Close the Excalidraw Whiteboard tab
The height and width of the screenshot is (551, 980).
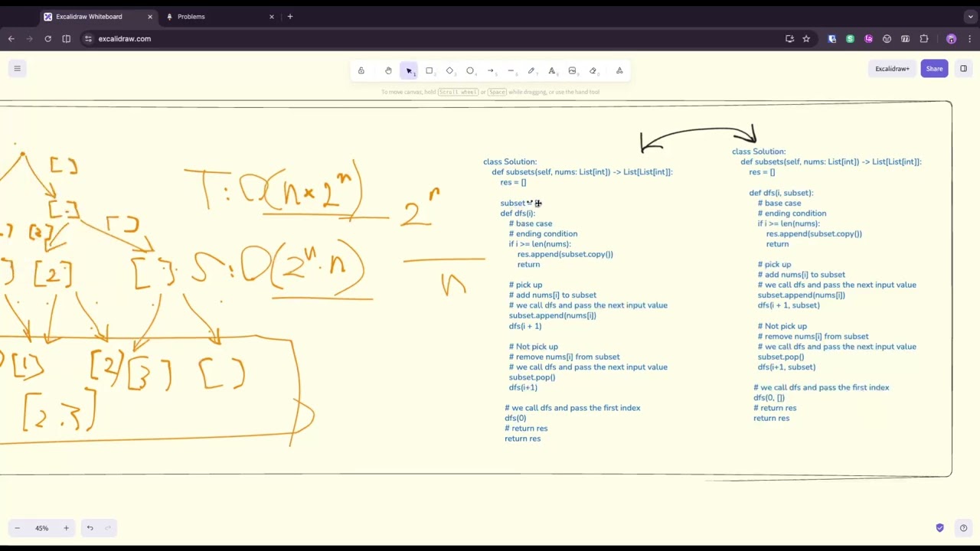coord(150,16)
